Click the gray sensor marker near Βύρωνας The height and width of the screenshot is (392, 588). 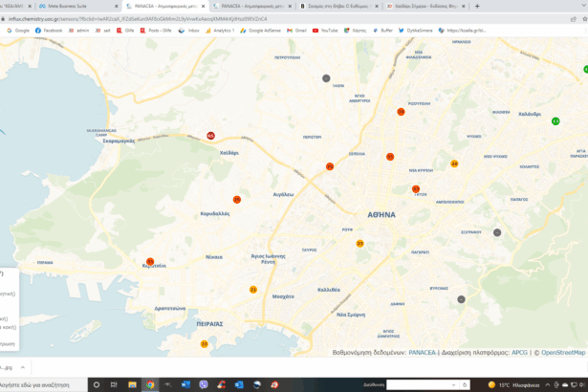tap(462, 299)
